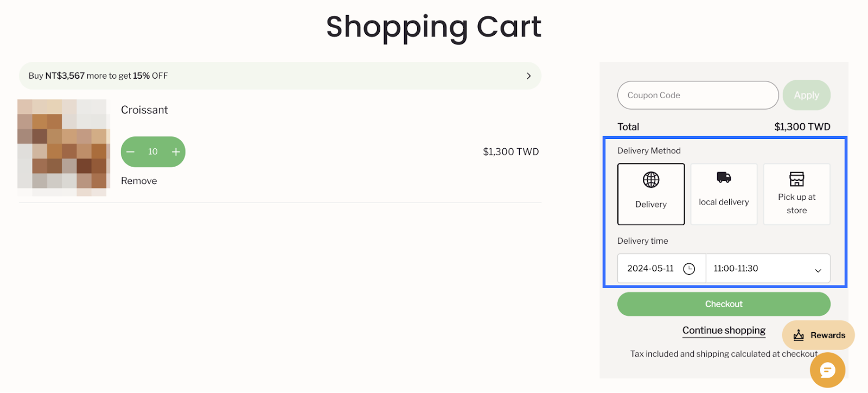
Task: Click the truck local delivery icon
Action: [724, 178]
